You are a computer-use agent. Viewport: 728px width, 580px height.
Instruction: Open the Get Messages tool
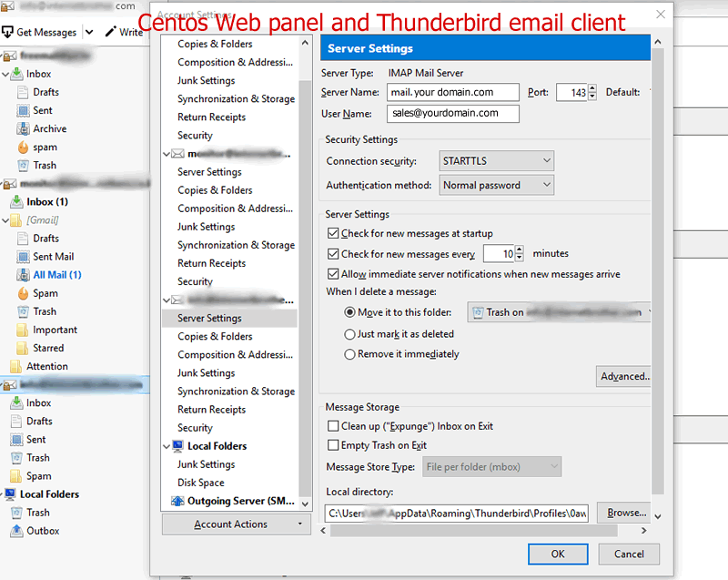41,31
